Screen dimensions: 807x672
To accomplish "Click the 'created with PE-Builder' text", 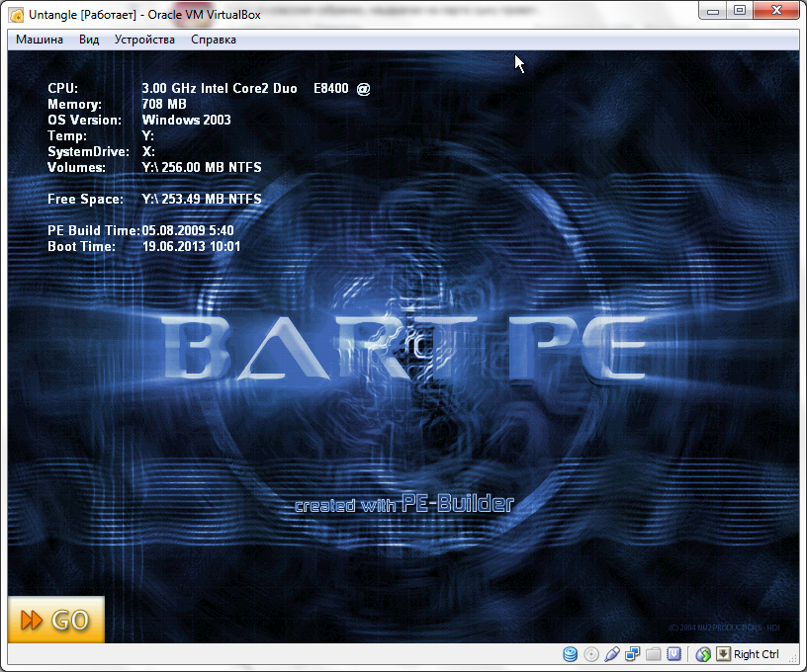I will click(x=404, y=504).
